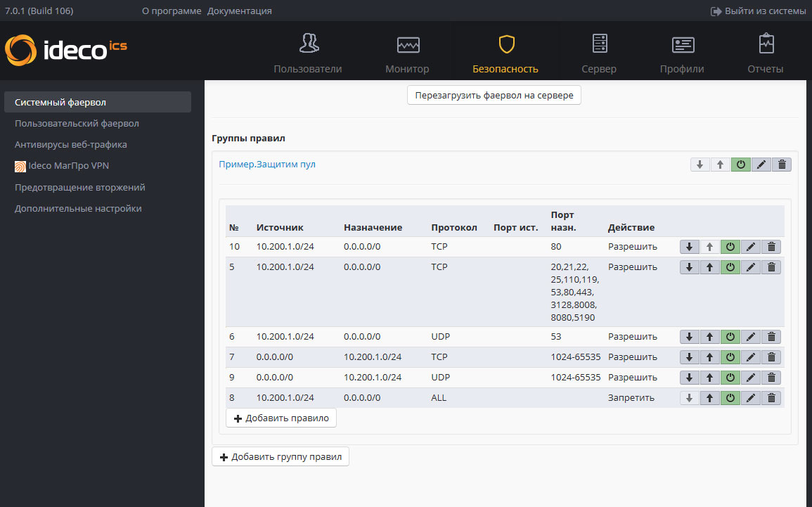Open Документация link

point(239,11)
